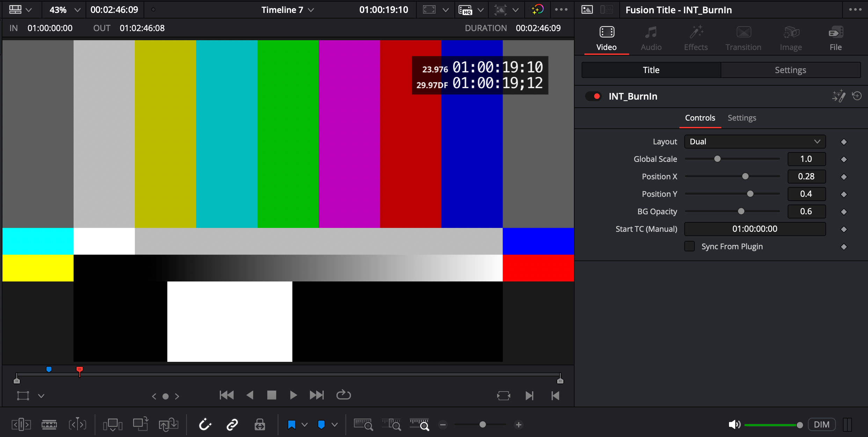
Task: Toggle keyframe diamond for Position X
Action: [844, 177]
